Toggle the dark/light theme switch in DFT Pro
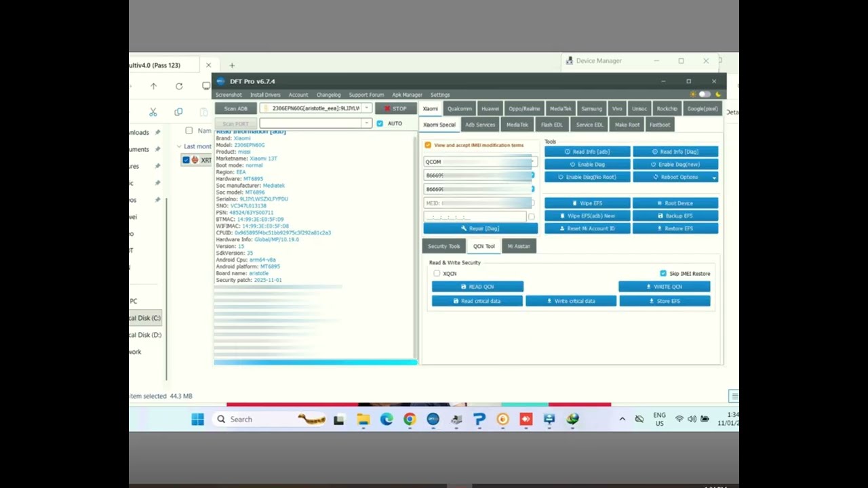The image size is (868, 488). pyautogui.click(x=705, y=94)
